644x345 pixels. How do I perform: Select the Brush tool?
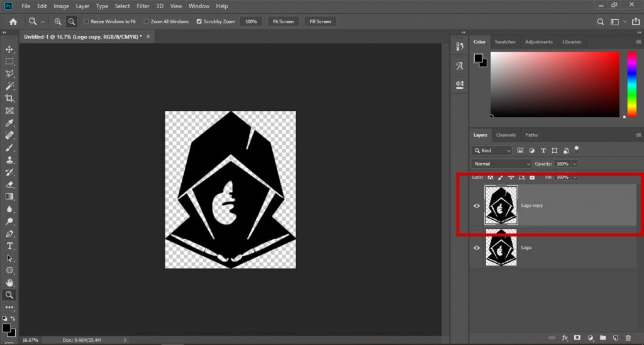pyautogui.click(x=9, y=147)
